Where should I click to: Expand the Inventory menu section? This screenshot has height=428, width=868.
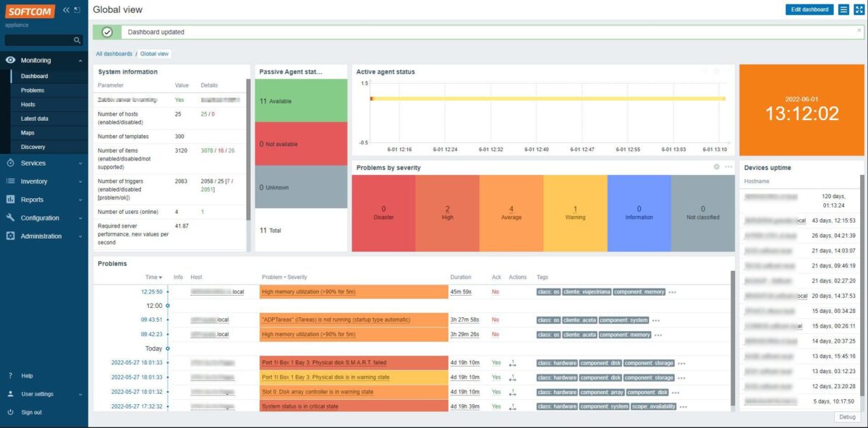[80, 181]
